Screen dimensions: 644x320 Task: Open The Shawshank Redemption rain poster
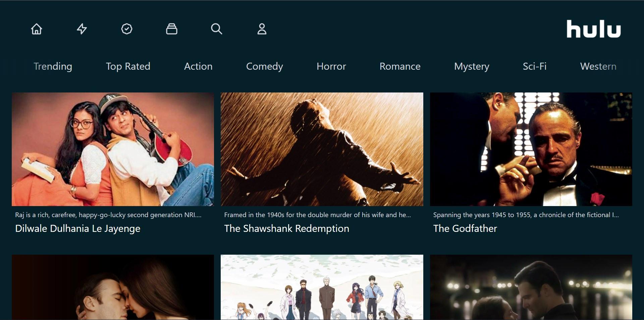(322, 149)
